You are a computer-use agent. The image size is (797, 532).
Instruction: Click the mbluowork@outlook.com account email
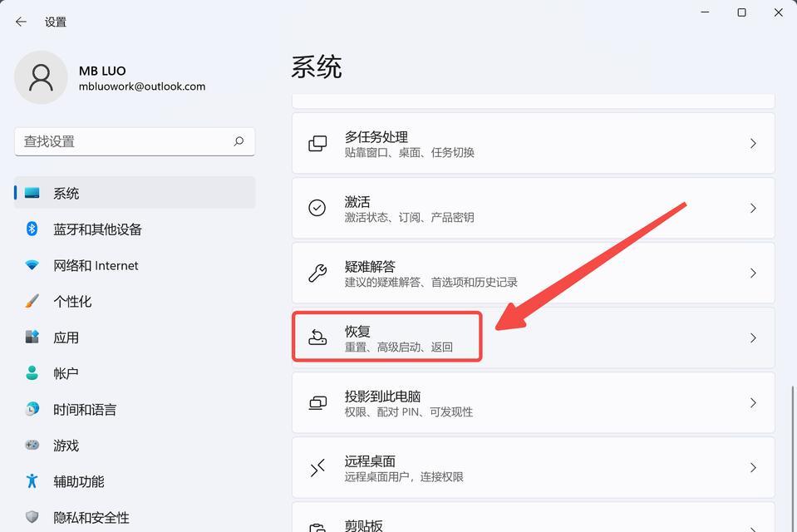(142, 86)
